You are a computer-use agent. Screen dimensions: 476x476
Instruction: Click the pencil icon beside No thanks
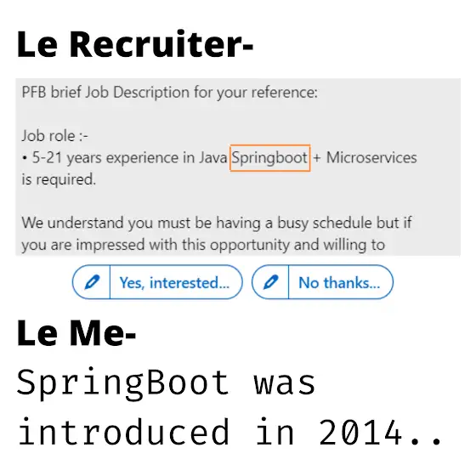coord(271,282)
